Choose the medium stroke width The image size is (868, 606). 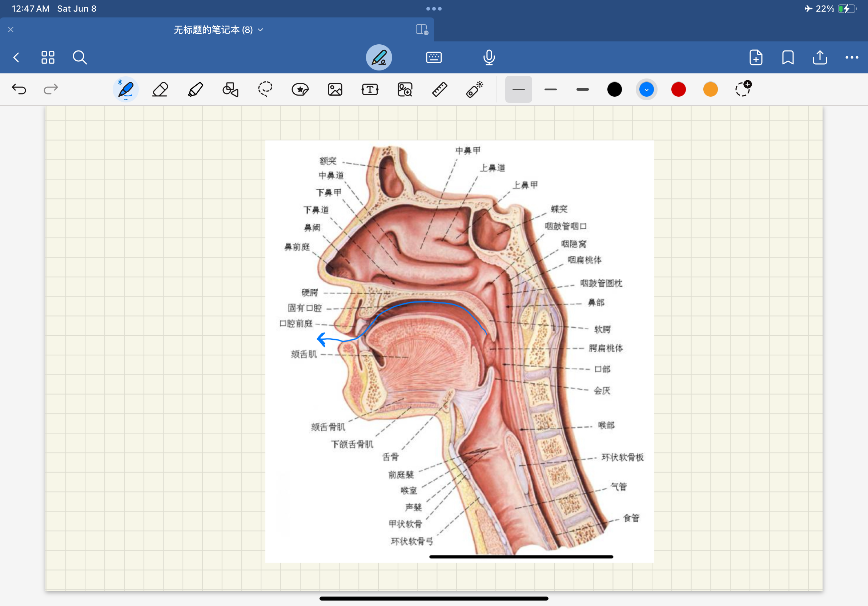pos(550,89)
